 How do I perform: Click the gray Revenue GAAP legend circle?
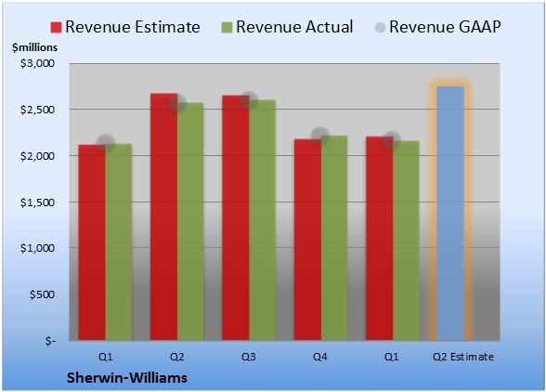pyautogui.click(x=381, y=28)
